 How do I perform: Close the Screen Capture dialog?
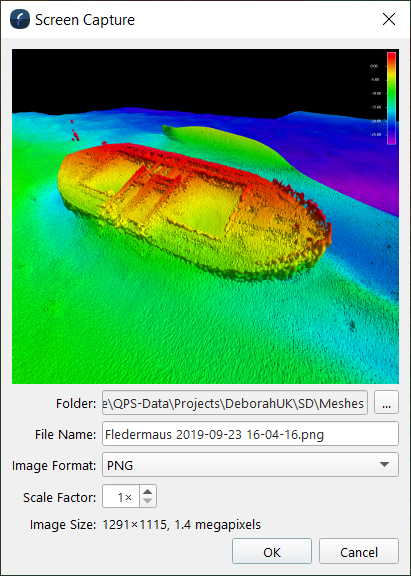(x=389, y=19)
